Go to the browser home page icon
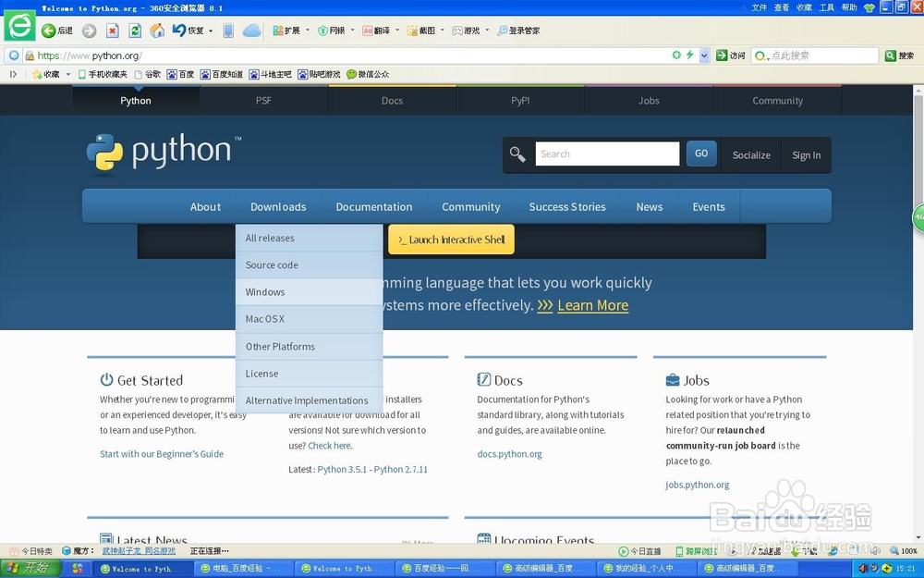 [157, 31]
